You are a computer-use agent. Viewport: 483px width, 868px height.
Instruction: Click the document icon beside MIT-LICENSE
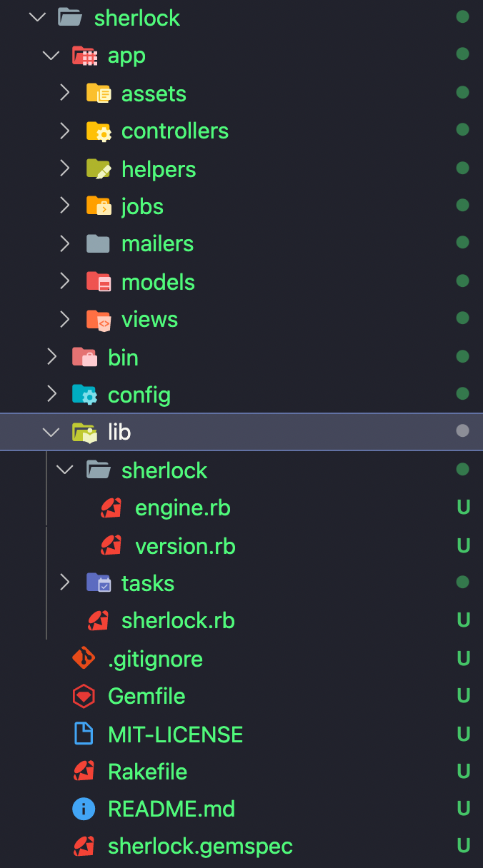click(x=84, y=734)
